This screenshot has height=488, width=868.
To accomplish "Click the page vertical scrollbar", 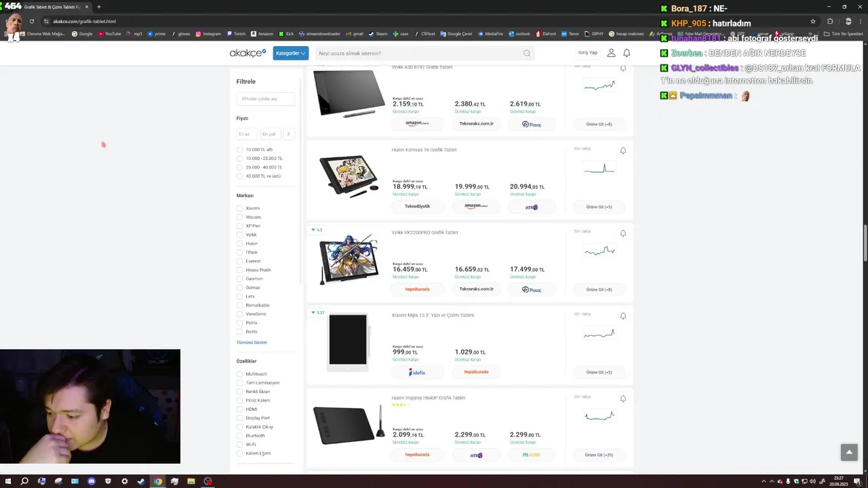I will 865,244.
